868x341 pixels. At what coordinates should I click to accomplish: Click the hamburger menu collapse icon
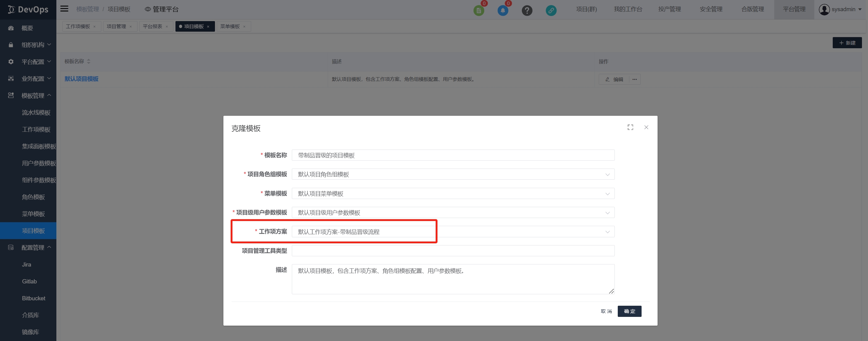[x=64, y=9]
